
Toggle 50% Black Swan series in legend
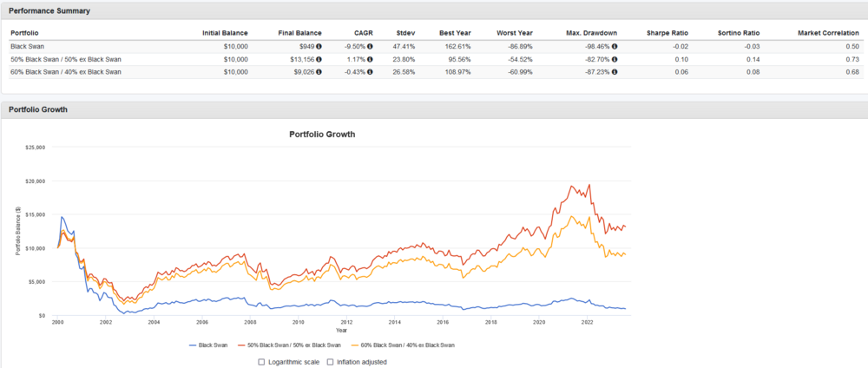click(282, 345)
